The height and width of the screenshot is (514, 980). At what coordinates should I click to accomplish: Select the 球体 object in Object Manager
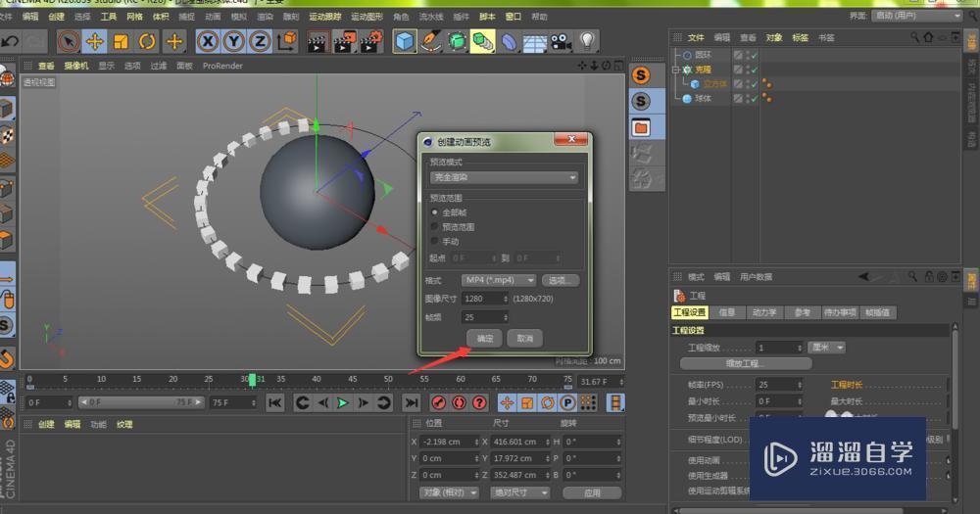click(703, 99)
